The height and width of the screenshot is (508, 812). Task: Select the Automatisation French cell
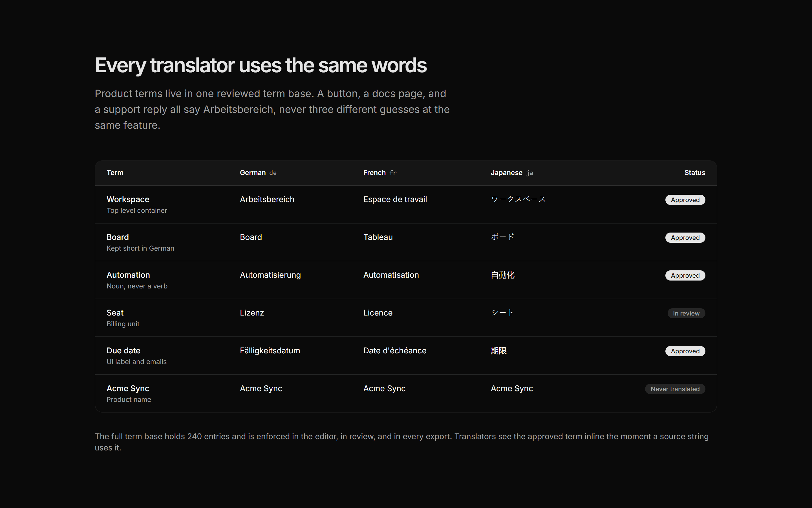pos(391,275)
